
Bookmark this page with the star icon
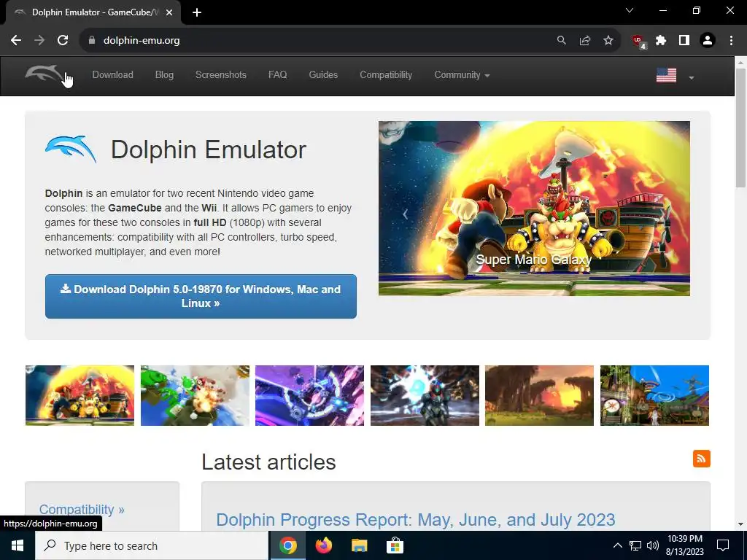click(x=608, y=41)
